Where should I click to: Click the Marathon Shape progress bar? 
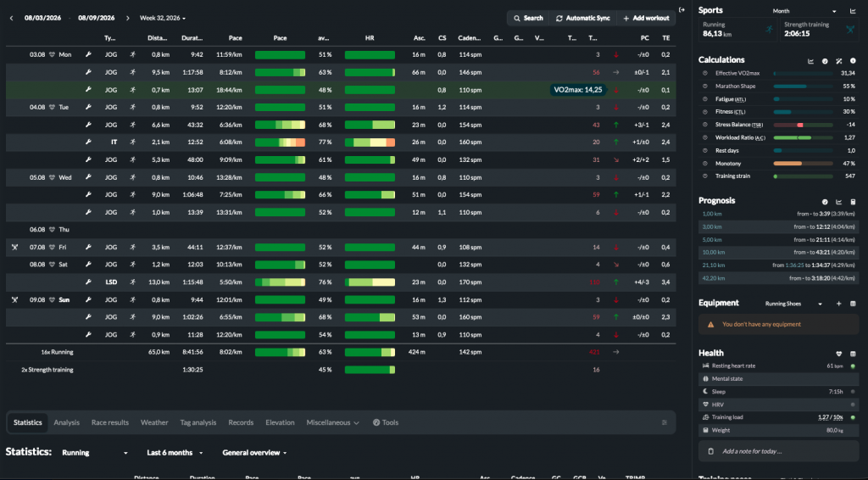pos(803,87)
